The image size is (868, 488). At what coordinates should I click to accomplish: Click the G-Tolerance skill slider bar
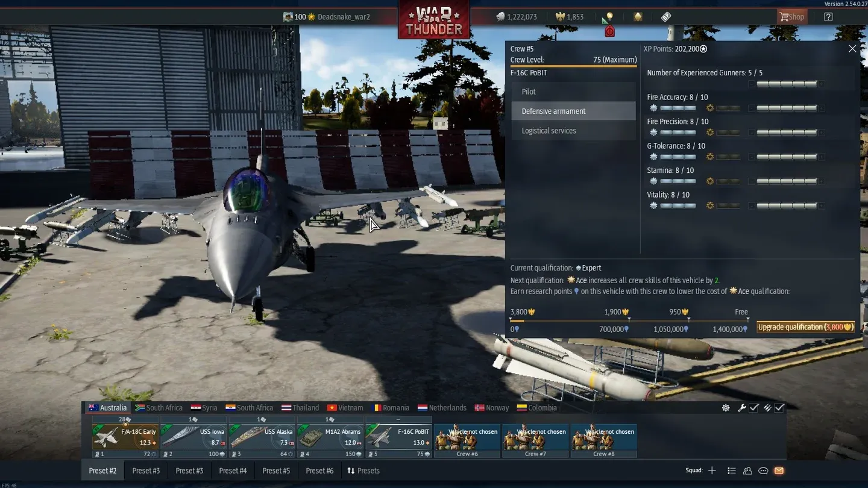pos(787,157)
